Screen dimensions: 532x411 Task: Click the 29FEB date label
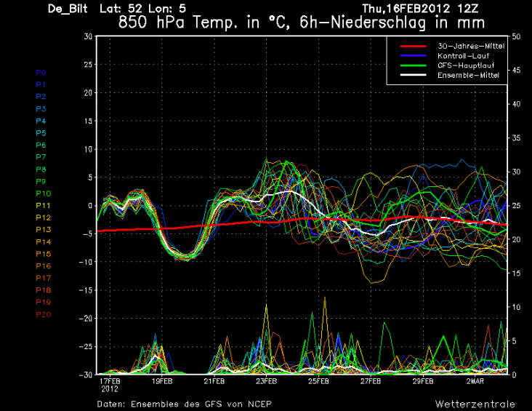[423, 381]
